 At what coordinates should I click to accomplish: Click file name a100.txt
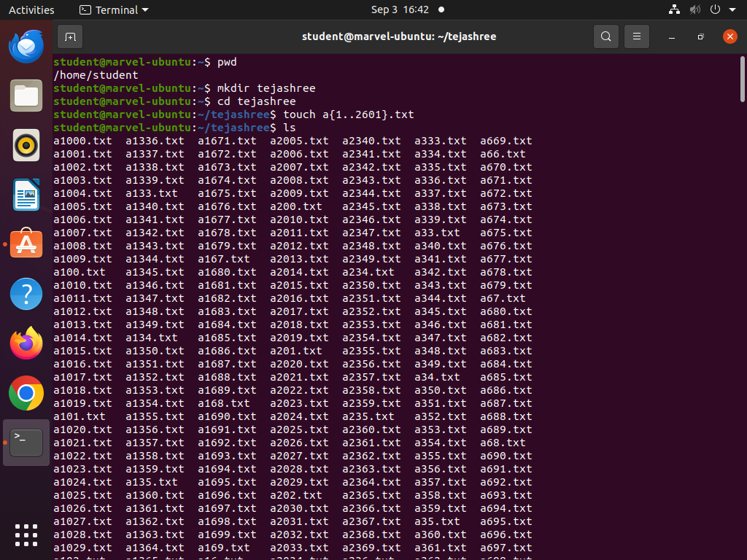tap(80, 273)
